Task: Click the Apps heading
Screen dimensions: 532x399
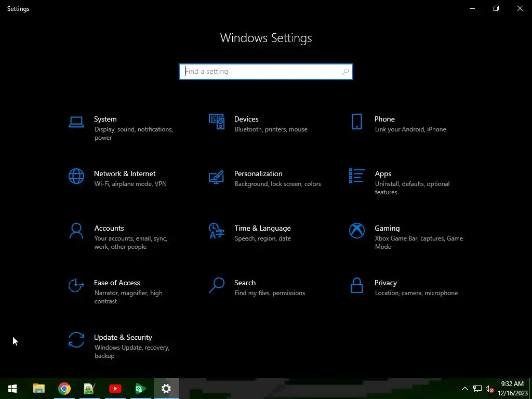Action: pyautogui.click(x=383, y=174)
